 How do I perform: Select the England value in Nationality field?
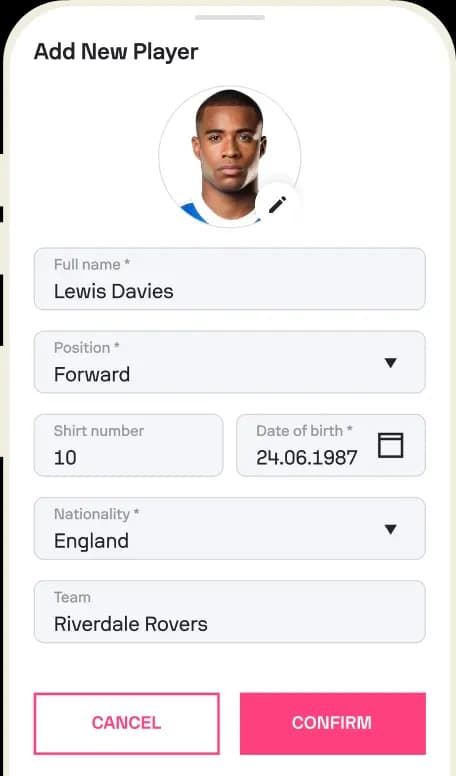(x=92, y=541)
